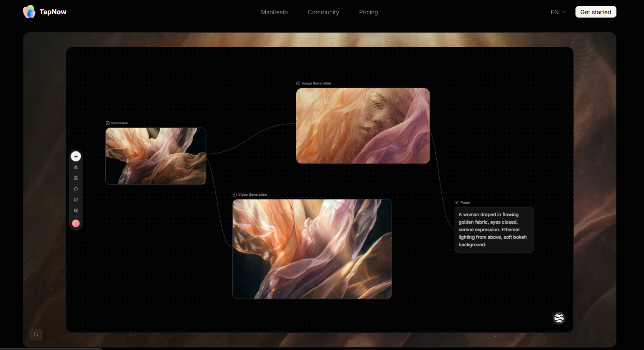Open the shapes icon in sidebar toolbar
Image resolution: width=644 pixels, height=350 pixels.
[x=76, y=167]
